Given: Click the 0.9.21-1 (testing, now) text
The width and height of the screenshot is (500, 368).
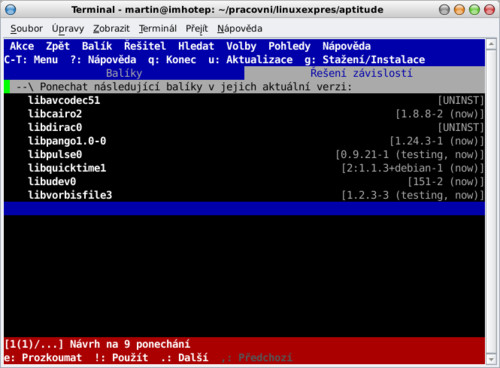Looking at the screenshot, I should [409, 155].
